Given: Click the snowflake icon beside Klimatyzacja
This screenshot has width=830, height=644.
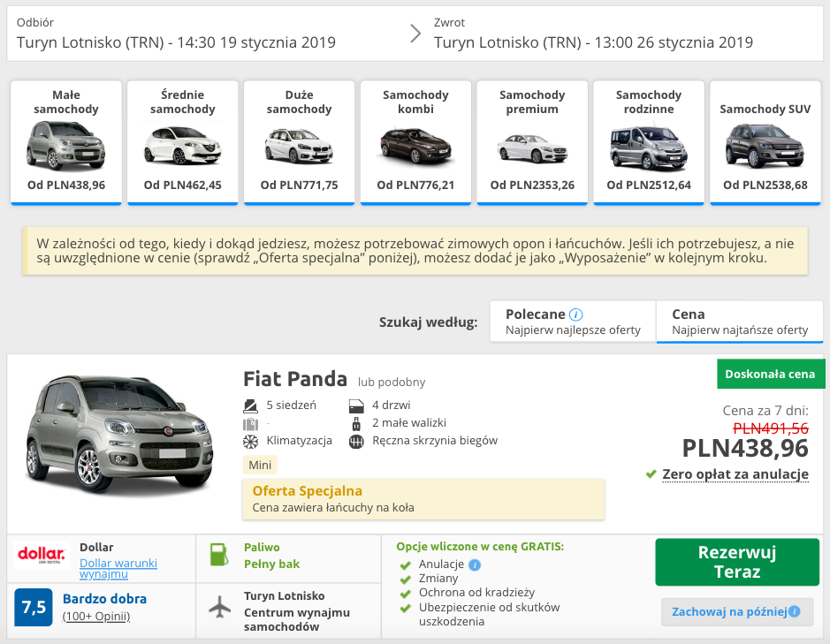Looking at the screenshot, I should pos(251,439).
